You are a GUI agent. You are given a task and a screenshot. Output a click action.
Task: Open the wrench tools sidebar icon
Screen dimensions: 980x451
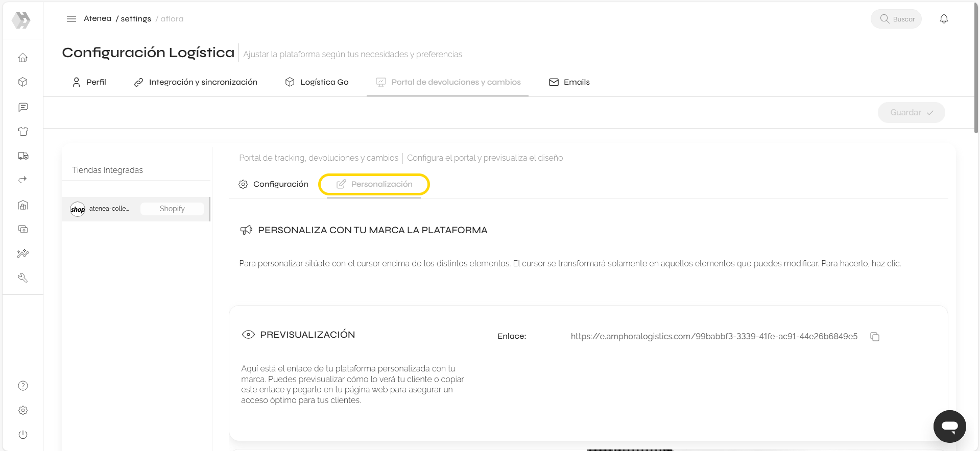point(23,278)
